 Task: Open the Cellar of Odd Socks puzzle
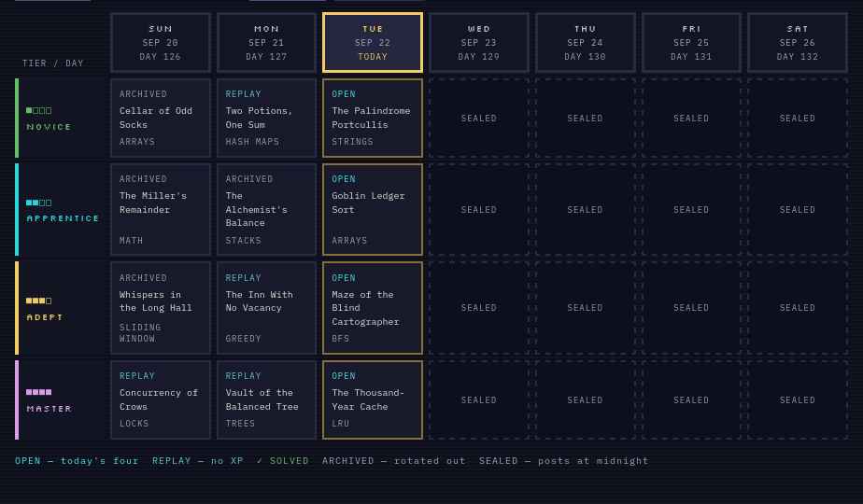click(x=160, y=118)
